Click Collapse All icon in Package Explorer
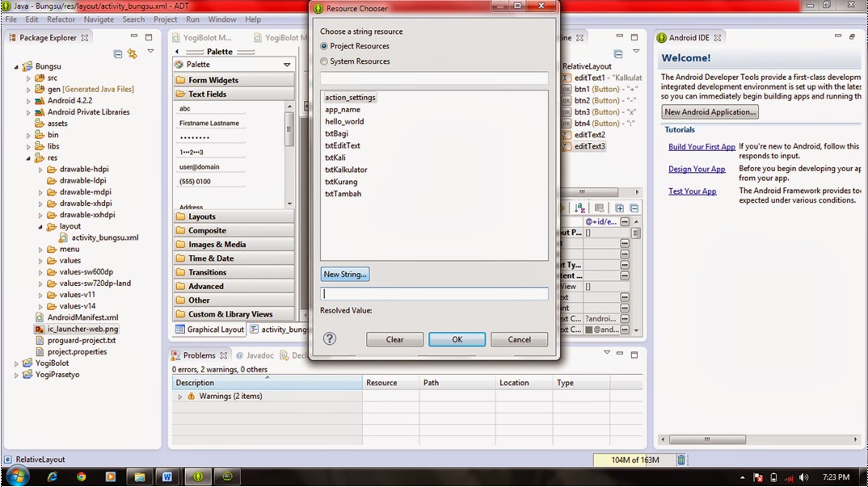Viewport: 868px width, 487px height. 118,53
